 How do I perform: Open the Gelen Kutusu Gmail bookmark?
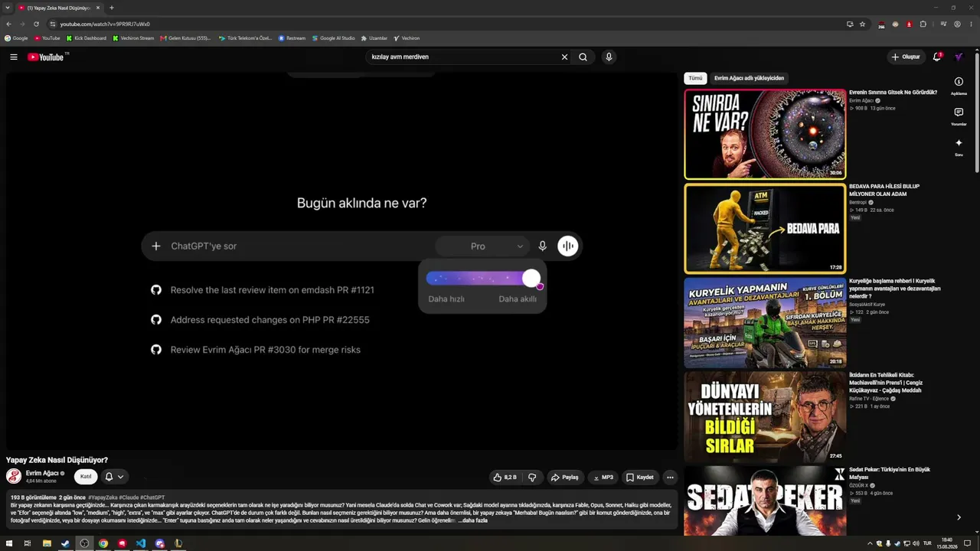(x=185, y=37)
